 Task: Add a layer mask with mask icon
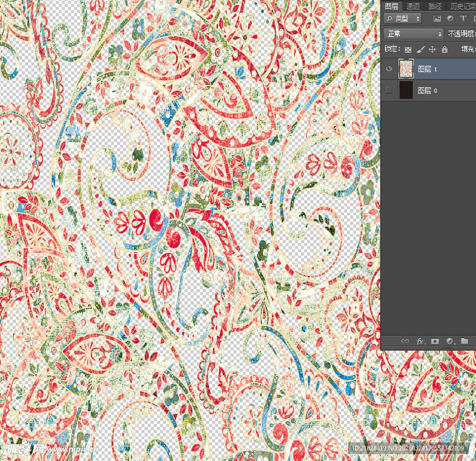click(435, 341)
